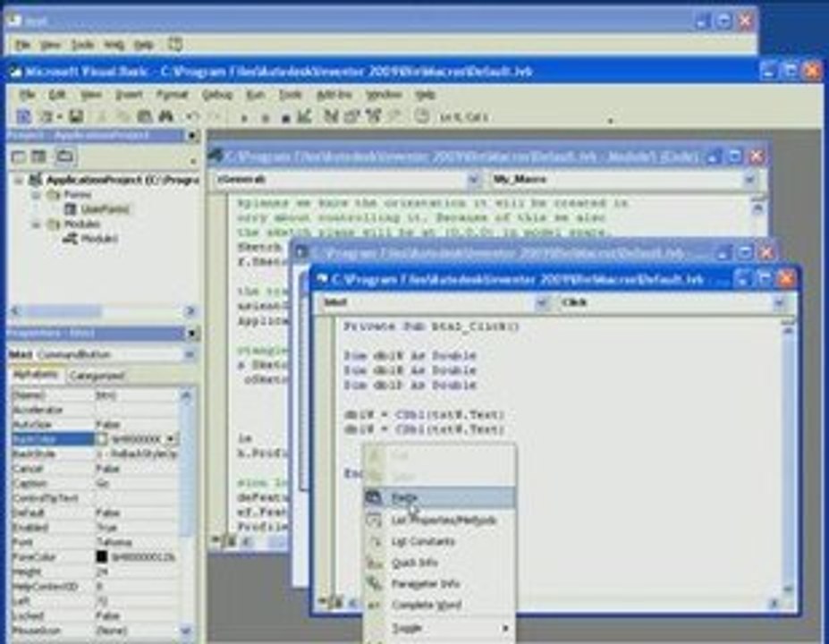829x644 pixels.
Task: Choose Parameter Info from context menu
Action: pyautogui.click(x=439, y=584)
